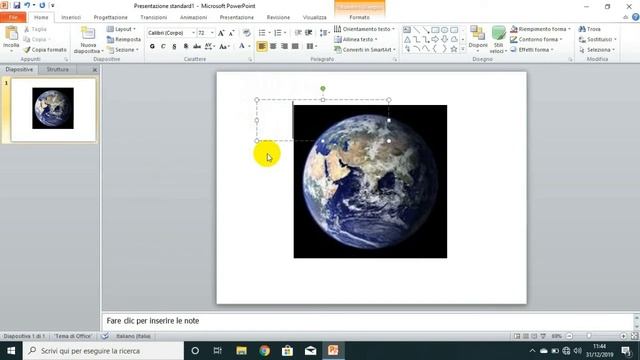The width and height of the screenshot is (640, 360).
Task: Click Sostituisci replace button
Action: pos(598,40)
